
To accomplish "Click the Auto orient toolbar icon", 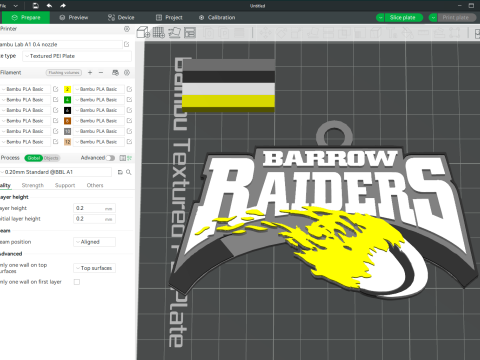I will coord(174,33).
